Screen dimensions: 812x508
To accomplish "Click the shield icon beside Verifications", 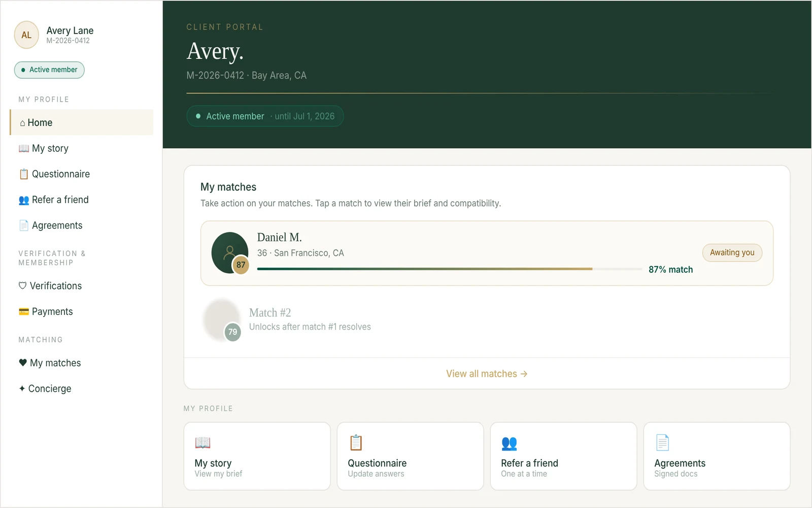I will 23,285.
